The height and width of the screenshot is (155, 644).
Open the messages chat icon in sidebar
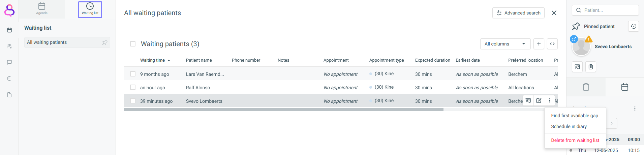(9, 62)
